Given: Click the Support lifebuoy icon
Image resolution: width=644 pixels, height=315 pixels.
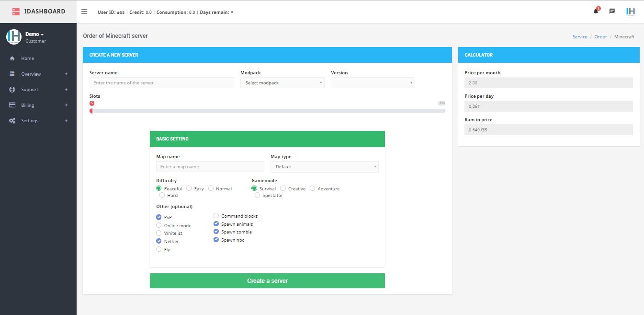Looking at the screenshot, I should [x=12, y=90].
